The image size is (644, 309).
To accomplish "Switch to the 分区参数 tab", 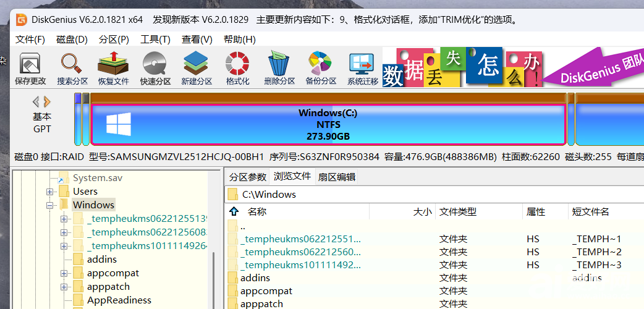I will pos(248,177).
